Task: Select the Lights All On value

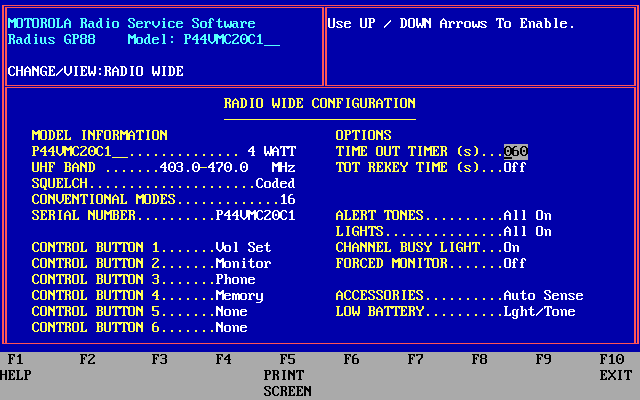Action: pyautogui.click(x=527, y=231)
